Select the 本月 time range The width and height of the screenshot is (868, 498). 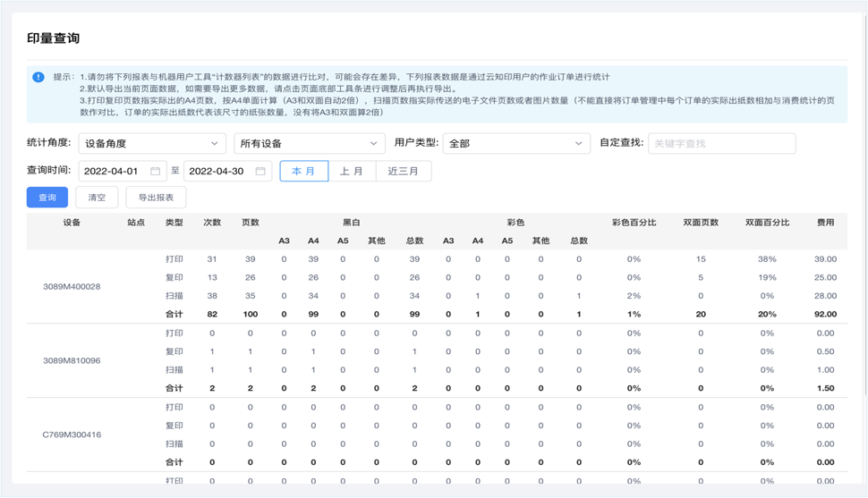[x=303, y=171]
